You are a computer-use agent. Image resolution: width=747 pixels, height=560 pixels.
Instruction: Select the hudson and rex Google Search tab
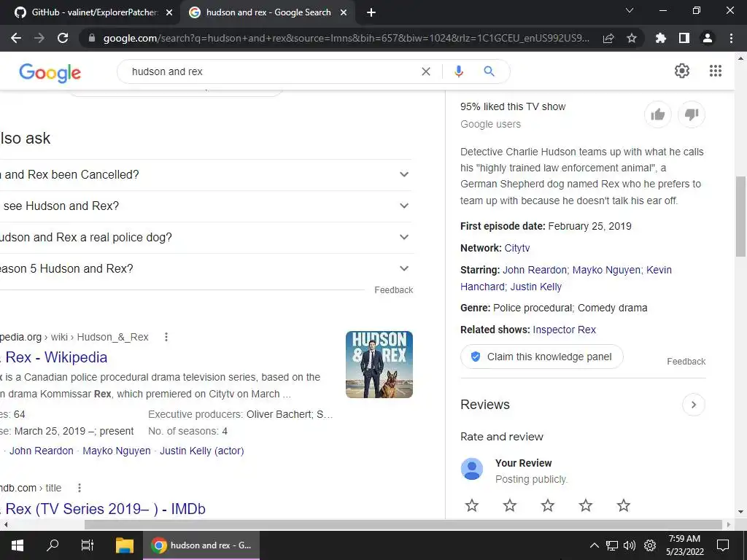[268, 12]
